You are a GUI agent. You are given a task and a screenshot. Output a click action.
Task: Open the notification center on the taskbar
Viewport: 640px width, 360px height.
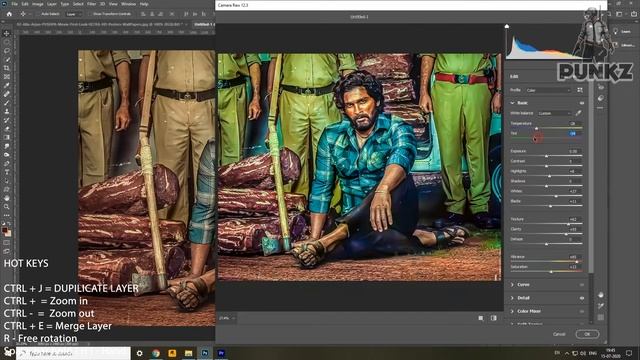629,353
